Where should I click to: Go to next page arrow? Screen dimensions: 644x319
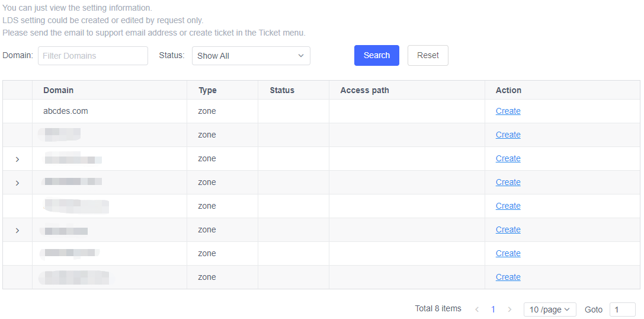coord(510,310)
